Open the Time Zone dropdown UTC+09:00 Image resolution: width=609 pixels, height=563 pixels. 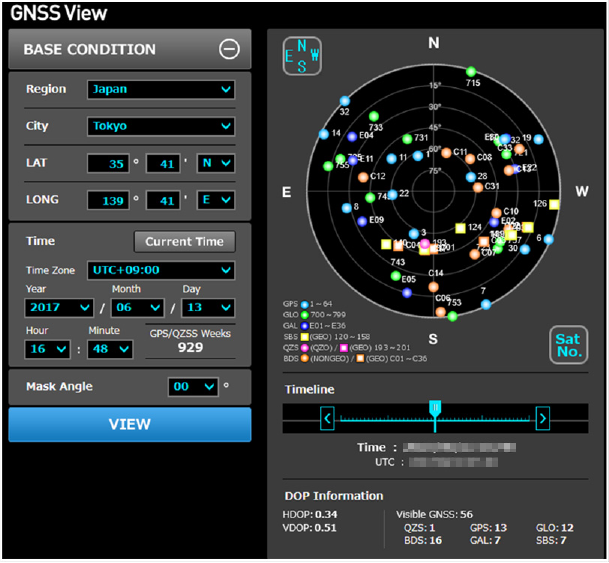pos(161,270)
